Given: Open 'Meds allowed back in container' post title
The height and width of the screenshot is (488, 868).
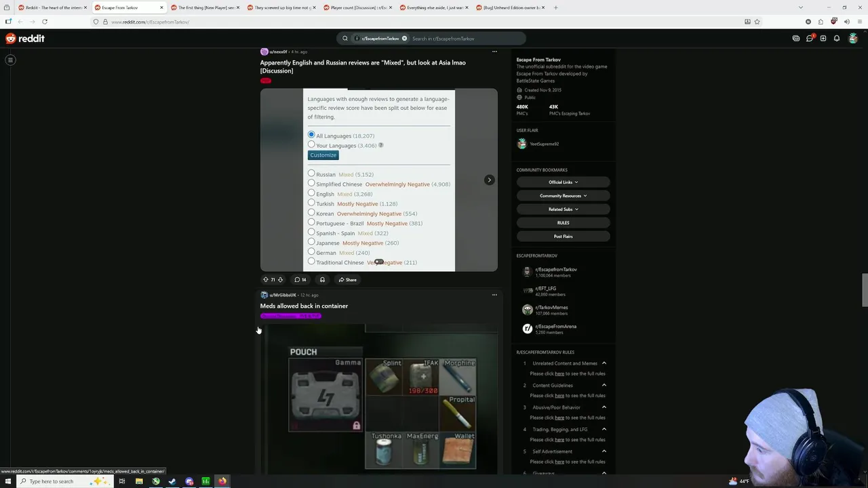Looking at the screenshot, I should pyautogui.click(x=304, y=306).
